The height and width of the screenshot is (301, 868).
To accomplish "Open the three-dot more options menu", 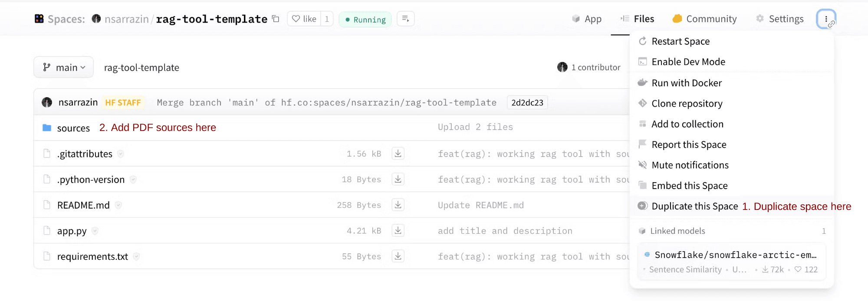I will point(826,19).
